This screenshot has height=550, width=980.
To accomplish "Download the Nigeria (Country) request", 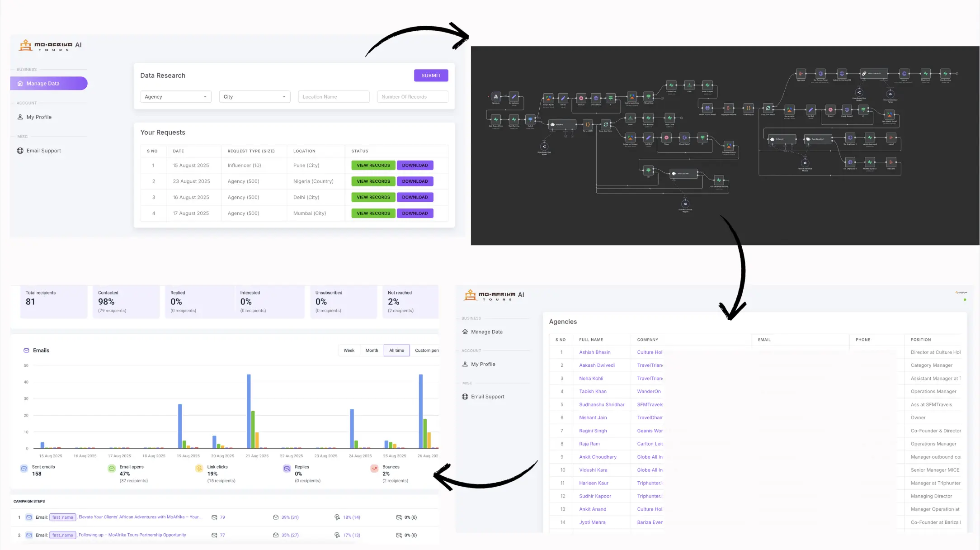I will tap(415, 181).
